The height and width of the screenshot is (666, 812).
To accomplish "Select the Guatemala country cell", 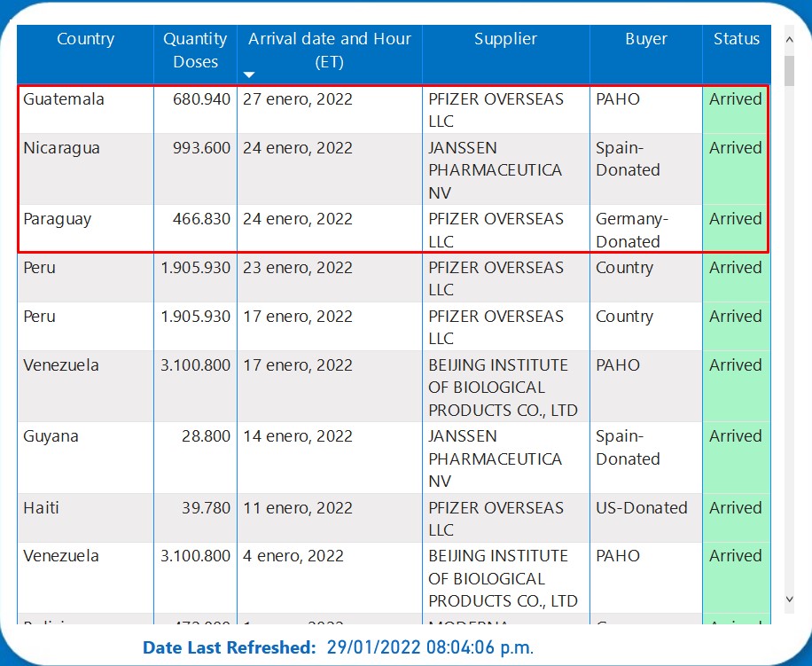I will [x=64, y=99].
